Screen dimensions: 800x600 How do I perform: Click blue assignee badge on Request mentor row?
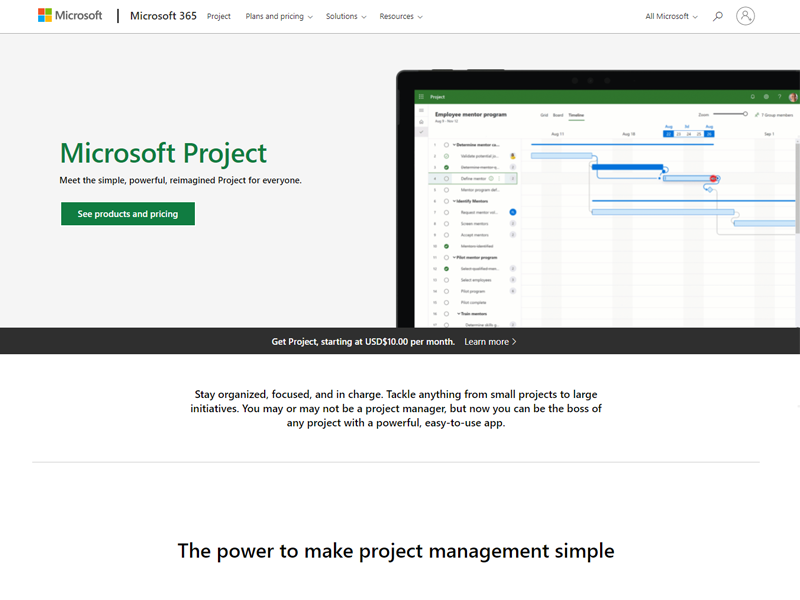coord(513,212)
